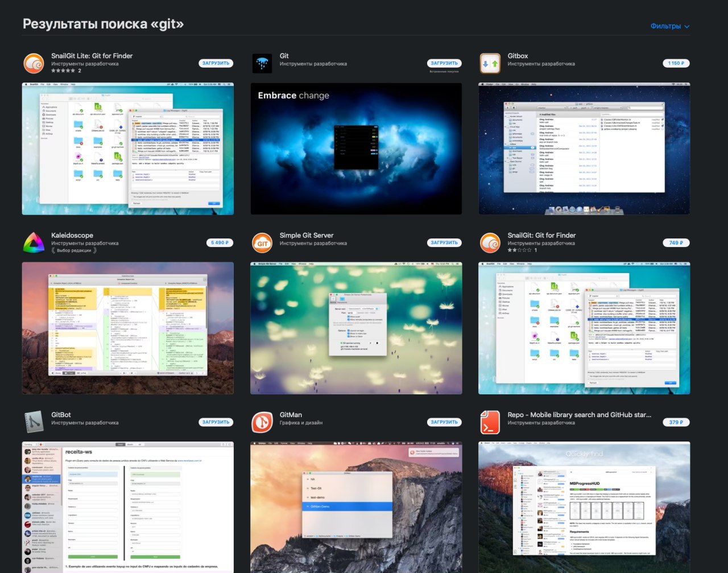Screen dimensions: 728x573
Task: Open the Gitbox app icon
Action: point(490,63)
